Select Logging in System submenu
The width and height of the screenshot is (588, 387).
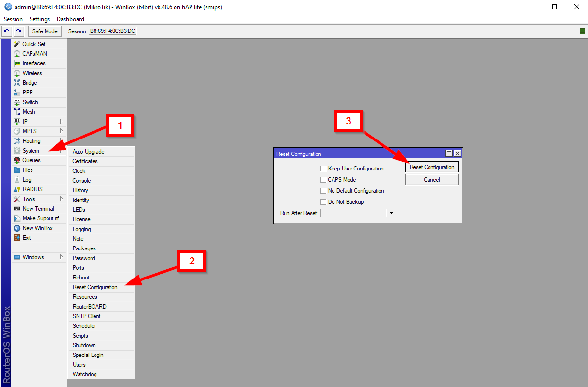101,229
